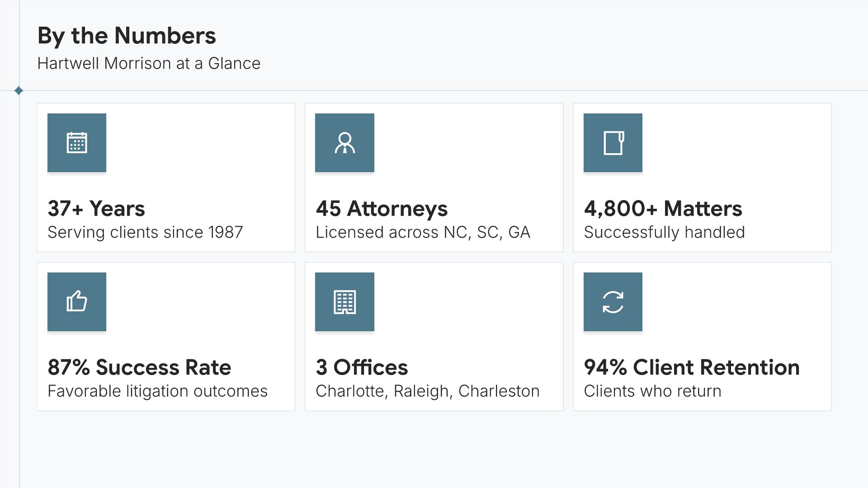Click the Successfully handled caption
Screen dimensions: 868x488
point(664,232)
